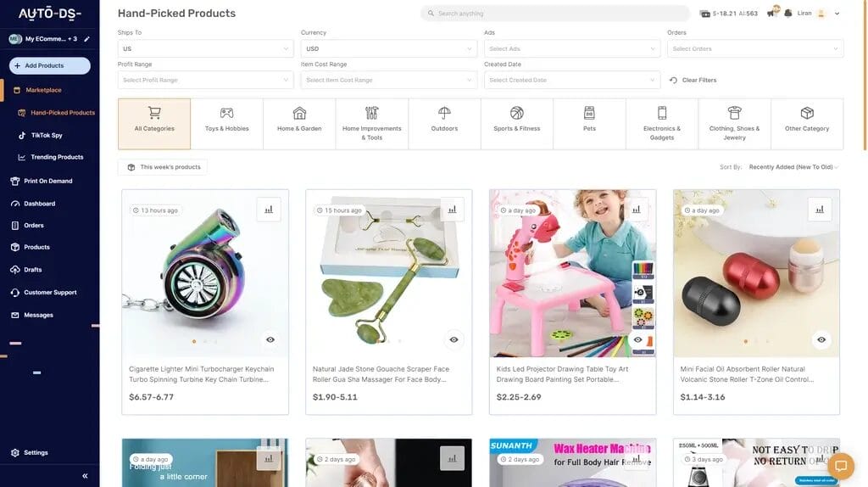This screenshot has height=487, width=868.
Task: Expand the Select Profit Range dropdown
Action: [205, 80]
